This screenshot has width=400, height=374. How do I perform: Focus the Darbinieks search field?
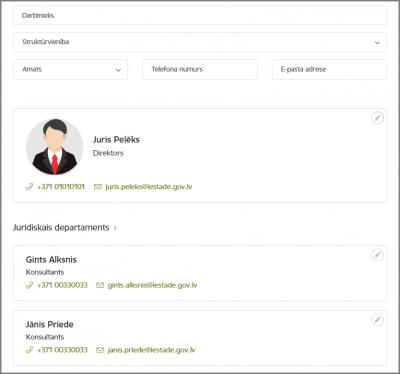pyautogui.click(x=200, y=15)
